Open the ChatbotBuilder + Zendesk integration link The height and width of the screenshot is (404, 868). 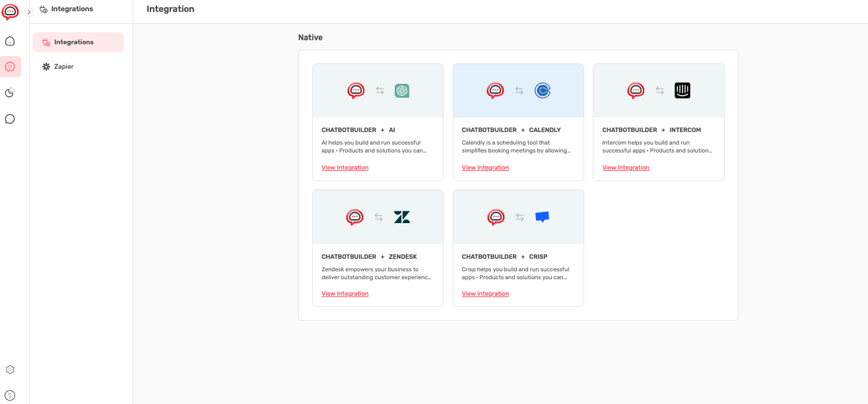tap(345, 293)
